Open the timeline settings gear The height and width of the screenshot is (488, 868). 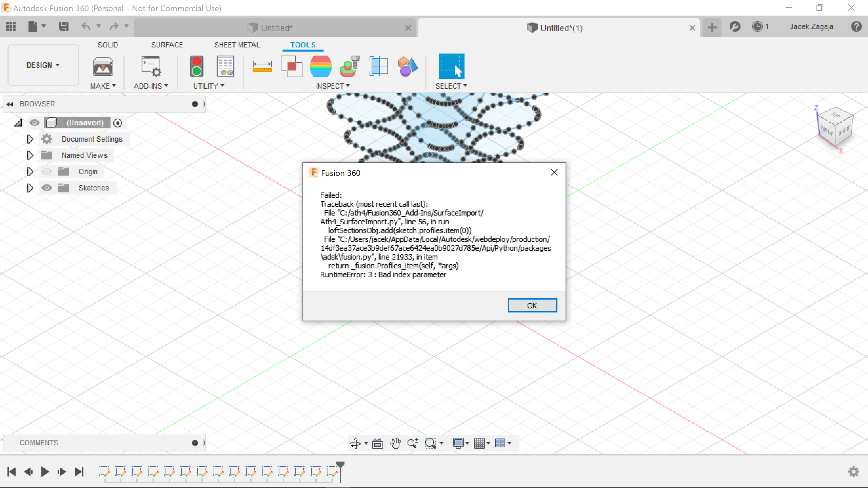853,471
